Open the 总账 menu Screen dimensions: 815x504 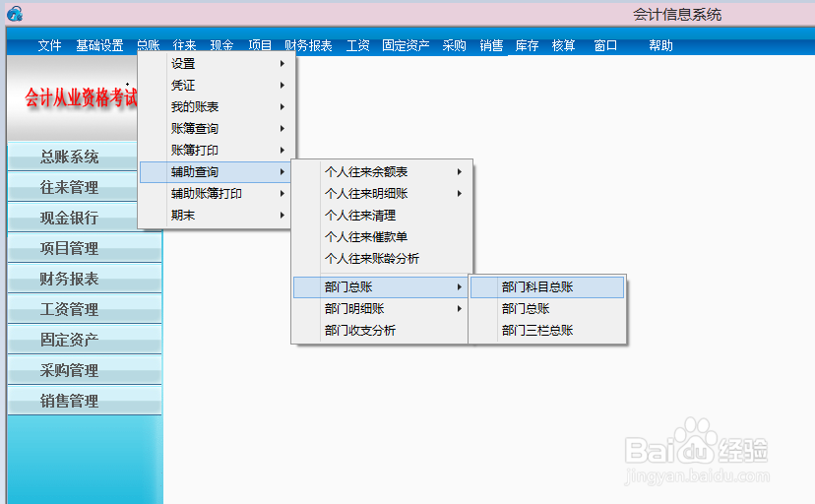148,45
